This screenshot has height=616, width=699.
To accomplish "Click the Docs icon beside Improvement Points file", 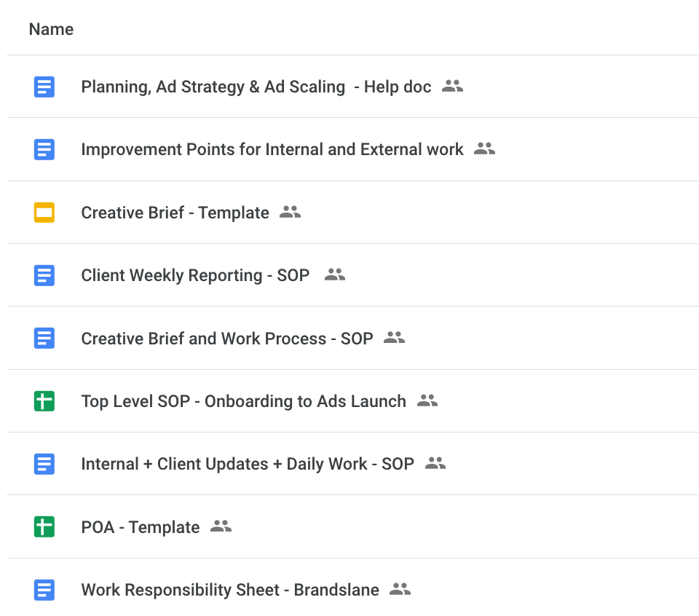I will tap(44, 150).
